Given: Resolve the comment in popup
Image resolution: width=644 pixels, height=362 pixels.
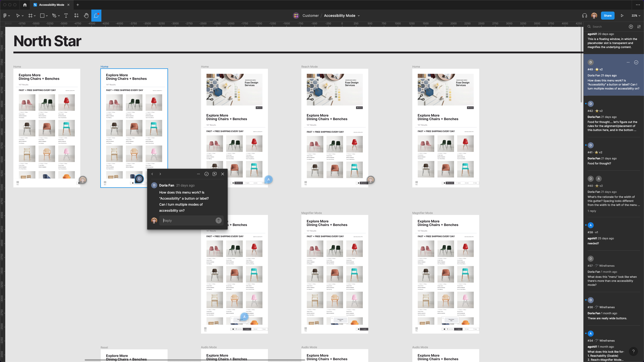Looking at the screenshot, I should pos(207,174).
